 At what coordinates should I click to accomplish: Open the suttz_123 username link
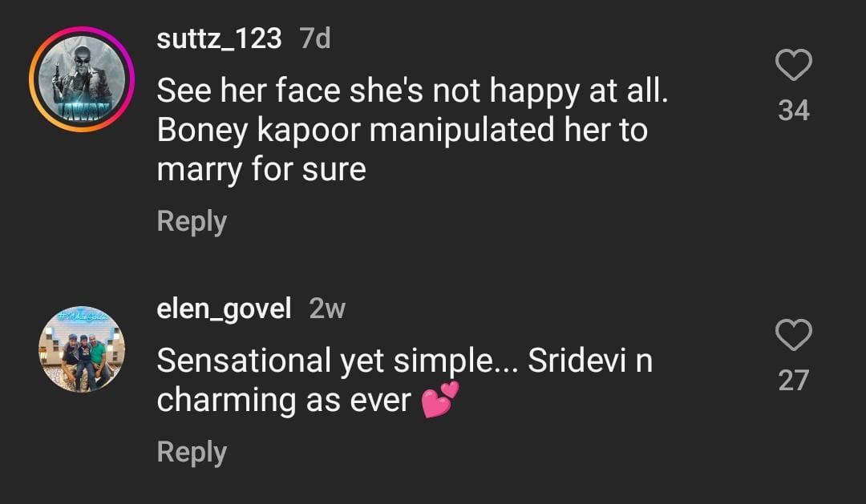219,38
